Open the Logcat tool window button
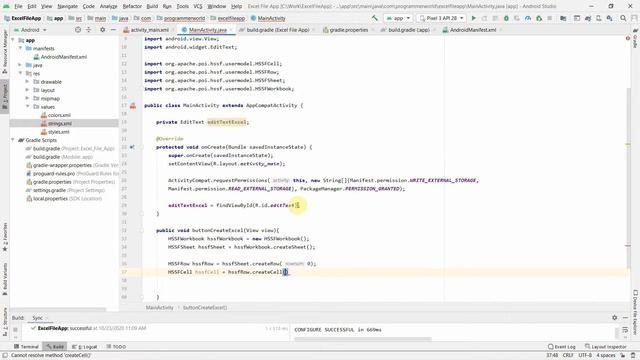Viewport: 640px width, 360px height. tap(84, 347)
